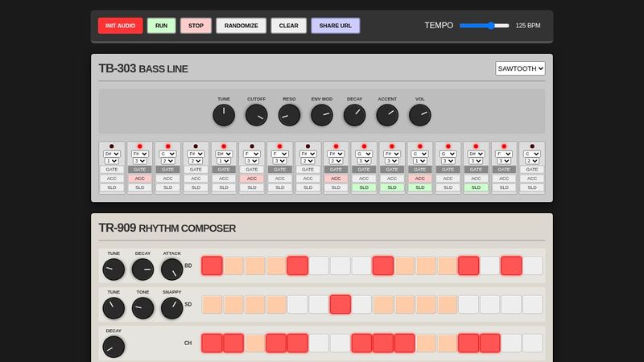Enable GATE on bass step 4

(196, 170)
